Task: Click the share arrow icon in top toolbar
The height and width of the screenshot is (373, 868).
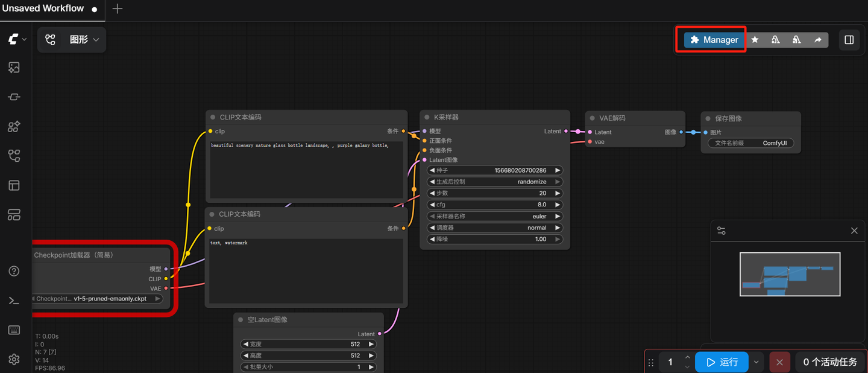Action: pyautogui.click(x=817, y=40)
